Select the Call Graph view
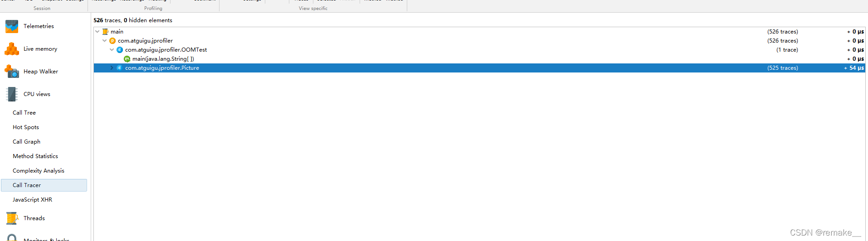Screen dimensions: 868x241 26,142
